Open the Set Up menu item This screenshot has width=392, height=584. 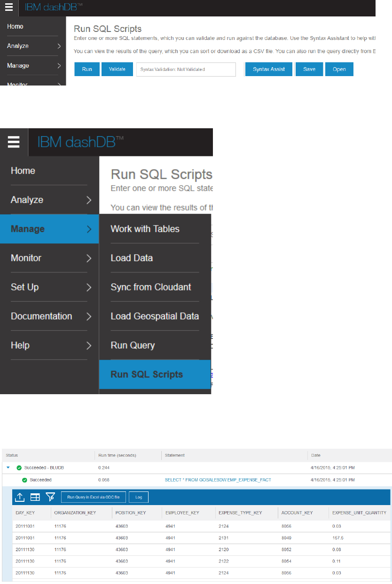[x=24, y=287]
